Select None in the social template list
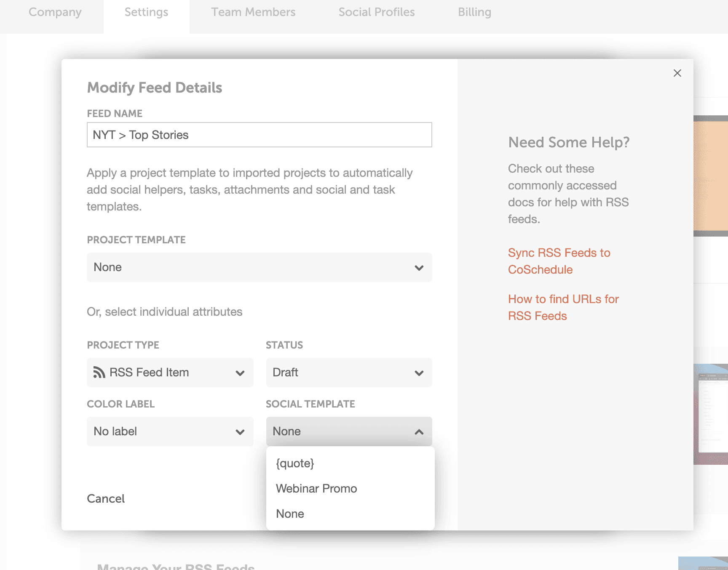The image size is (728, 570). pos(290,514)
